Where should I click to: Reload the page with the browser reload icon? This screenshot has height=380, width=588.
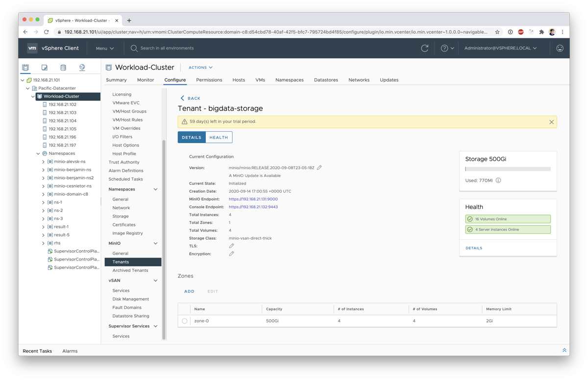[47, 32]
